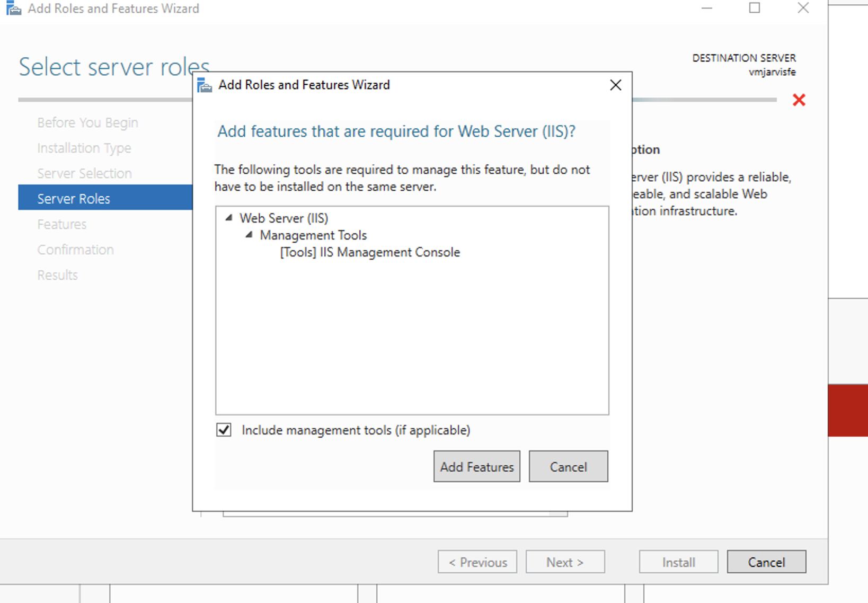This screenshot has height=603, width=868.
Task: Click the Web Server (IIS) tree label
Action: pos(284,218)
